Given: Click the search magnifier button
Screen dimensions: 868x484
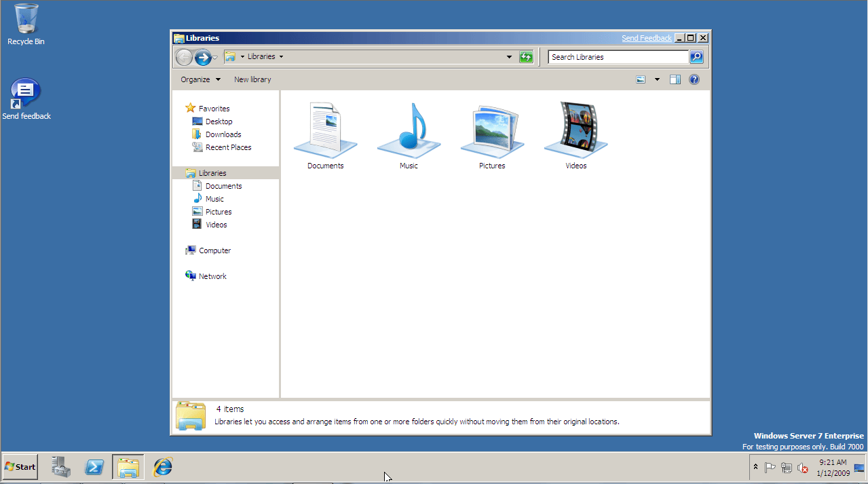Looking at the screenshot, I should (696, 57).
